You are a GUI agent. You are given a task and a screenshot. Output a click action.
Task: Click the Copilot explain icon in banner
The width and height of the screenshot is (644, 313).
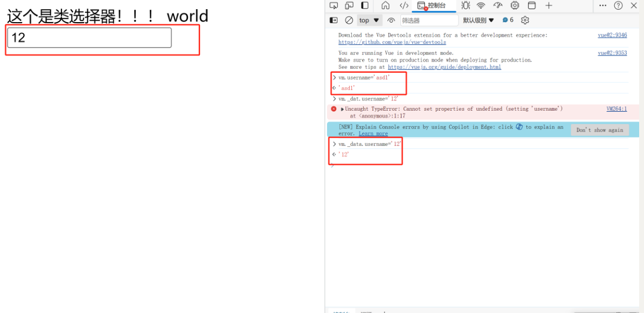(519, 127)
